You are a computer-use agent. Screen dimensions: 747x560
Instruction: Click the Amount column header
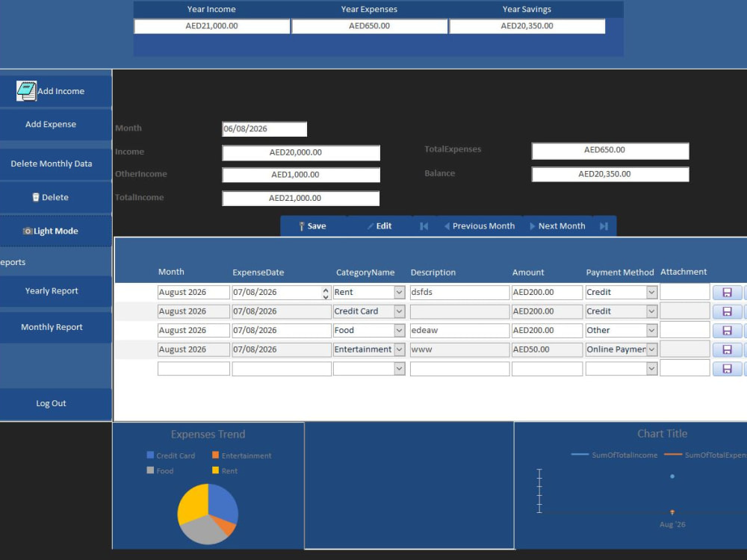point(528,273)
